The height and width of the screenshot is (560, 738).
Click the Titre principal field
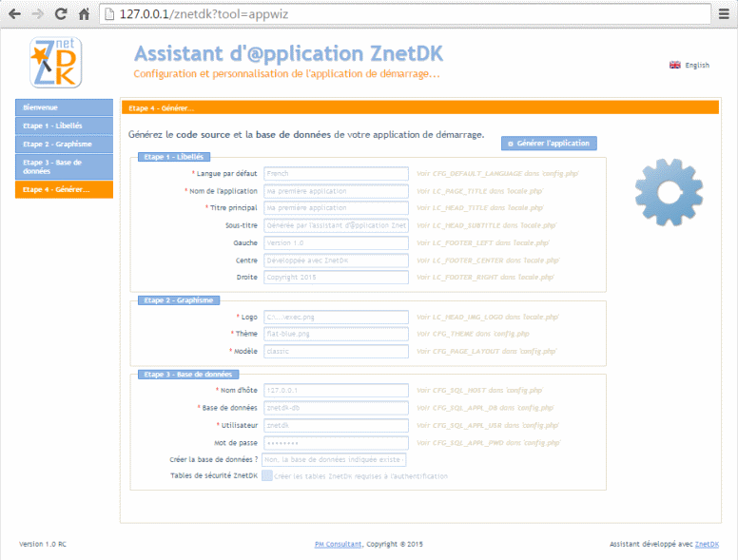(x=336, y=208)
